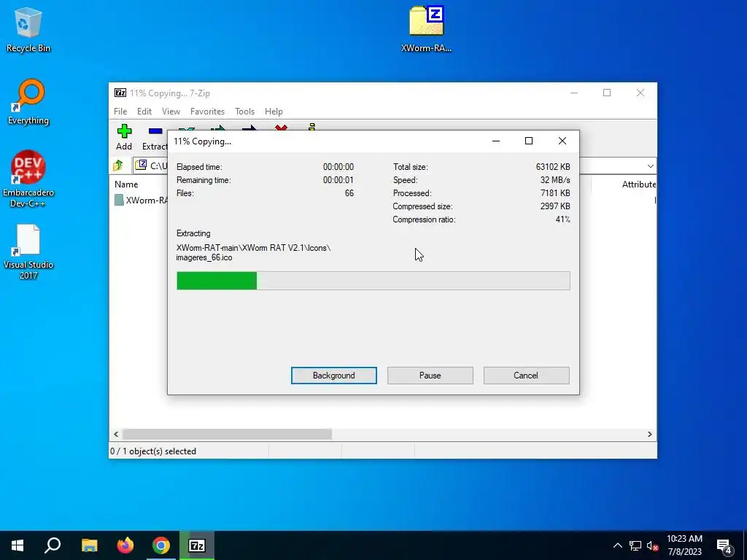Click status bar '0 / 1 object(s) selected'
Viewport: 747px width, 560px height.
click(x=153, y=451)
